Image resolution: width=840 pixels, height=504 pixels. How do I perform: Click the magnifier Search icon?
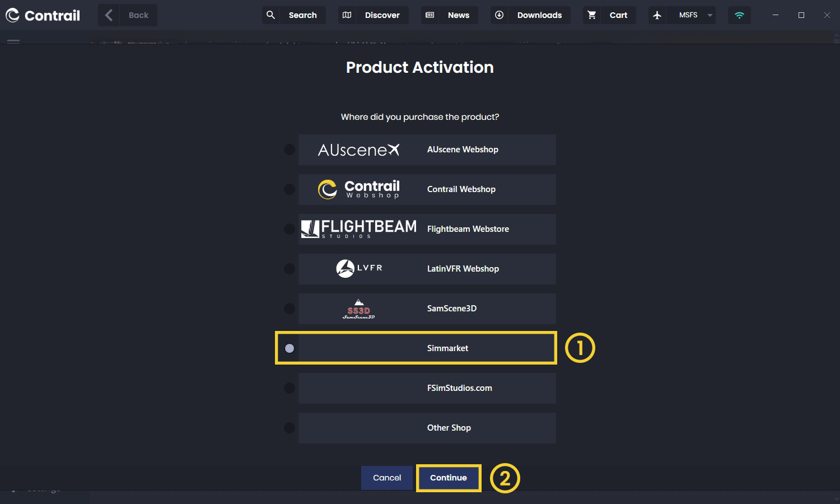270,15
